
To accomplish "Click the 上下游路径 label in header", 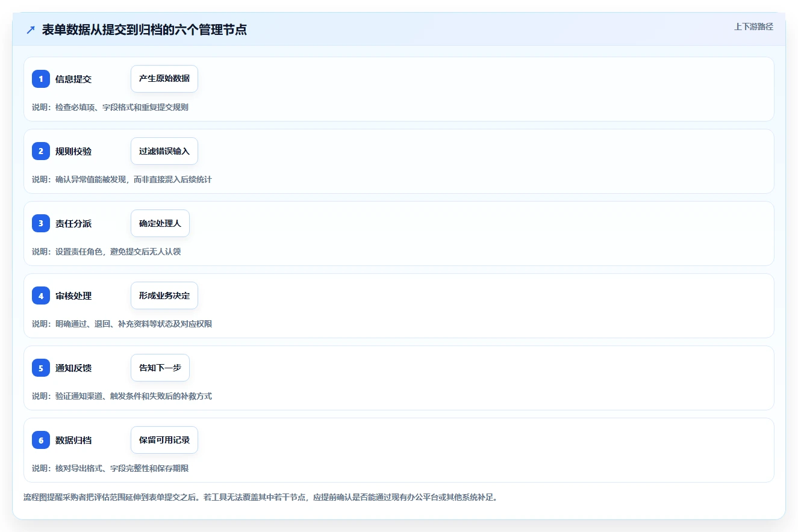I will (x=753, y=27).
